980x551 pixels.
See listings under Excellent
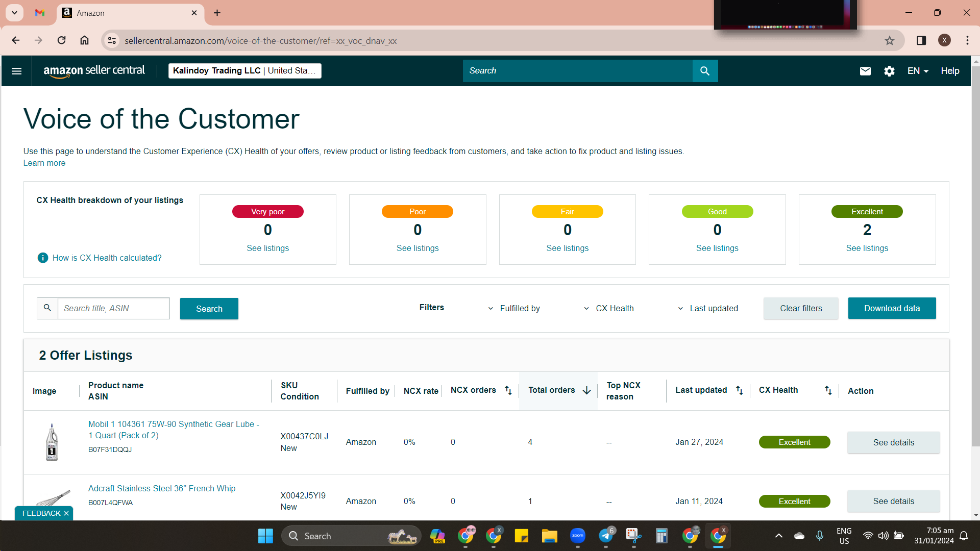(867, 248)
